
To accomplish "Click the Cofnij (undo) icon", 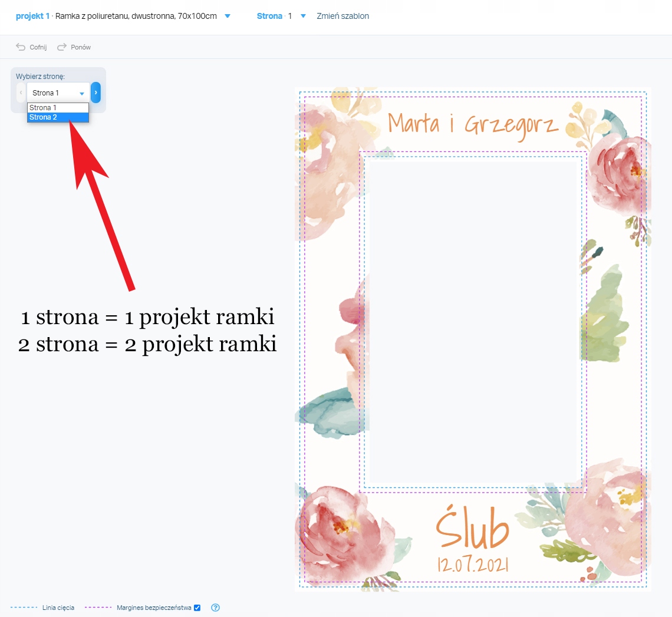I will pos(20,47).
